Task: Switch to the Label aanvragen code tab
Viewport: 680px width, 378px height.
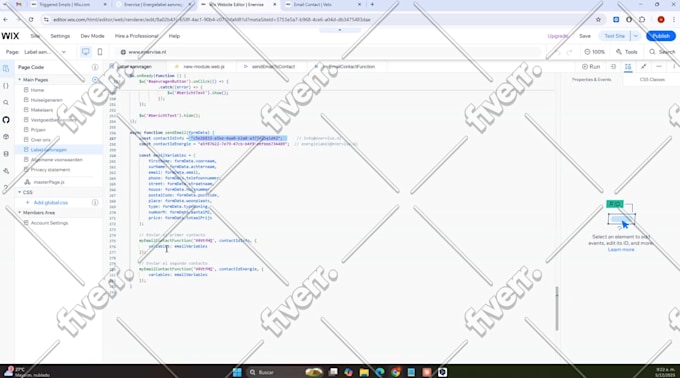Action: (134, 67)
